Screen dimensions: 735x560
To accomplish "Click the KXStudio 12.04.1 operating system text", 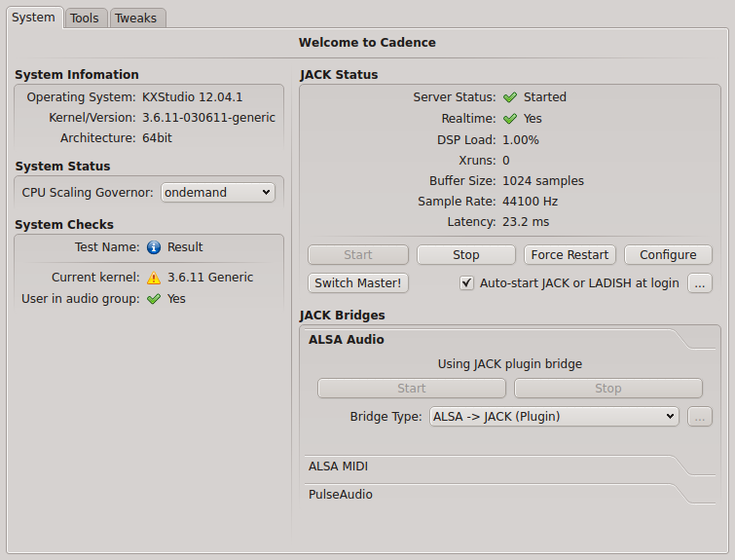I will 193,97.
